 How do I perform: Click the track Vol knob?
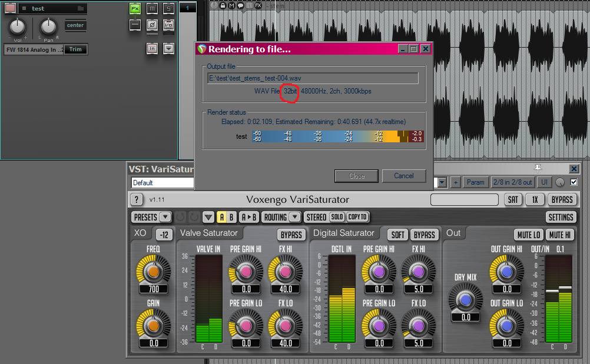pyautogui.click(x=17, y=26)
